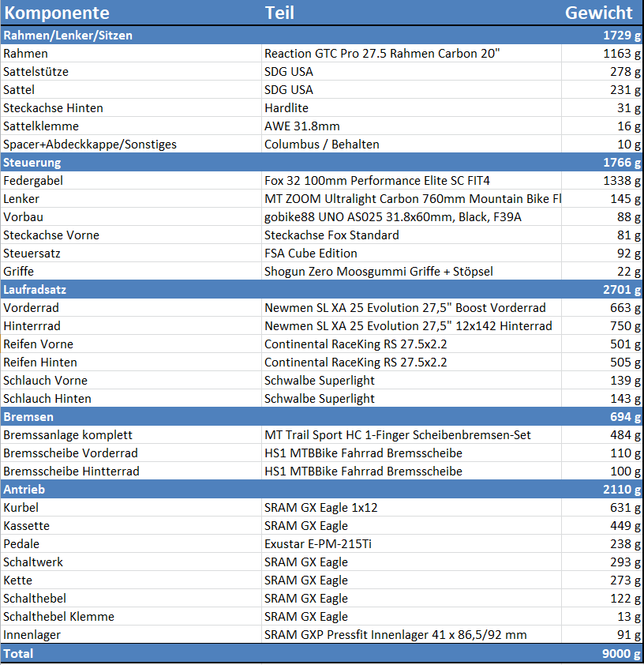Select the Hinterrad component label cell
Viewport: 644px width, 665px height.
click(x=32, y=326)
